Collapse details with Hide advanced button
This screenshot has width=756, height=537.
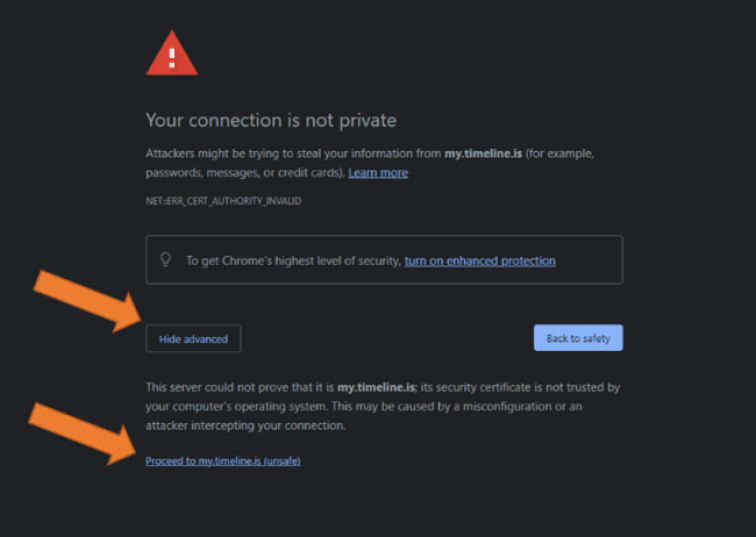coord(193,339)
